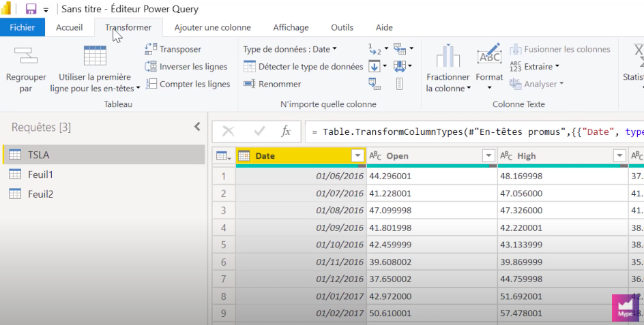This screenshot has height=325, width=644.
Task: Click the Date column type calendar icon
Action: (244, 156)
